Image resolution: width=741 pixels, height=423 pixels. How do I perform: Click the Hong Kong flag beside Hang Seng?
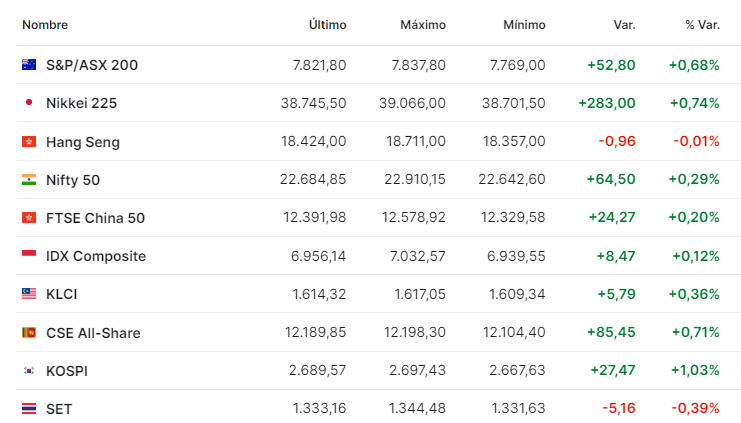[29, 141]
